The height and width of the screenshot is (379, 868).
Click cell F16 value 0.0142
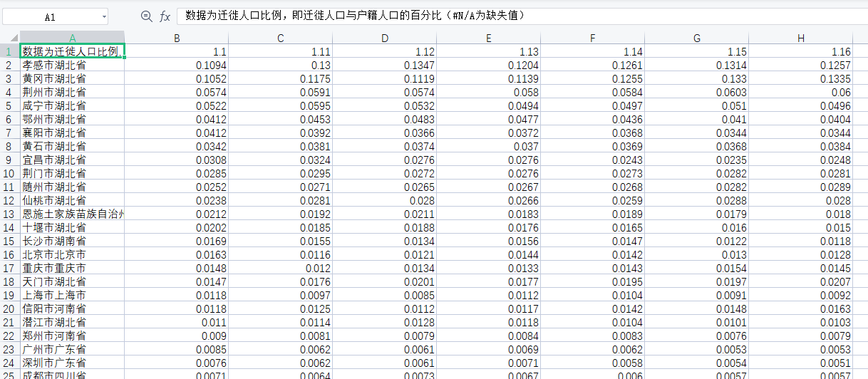tap(593, 254)
